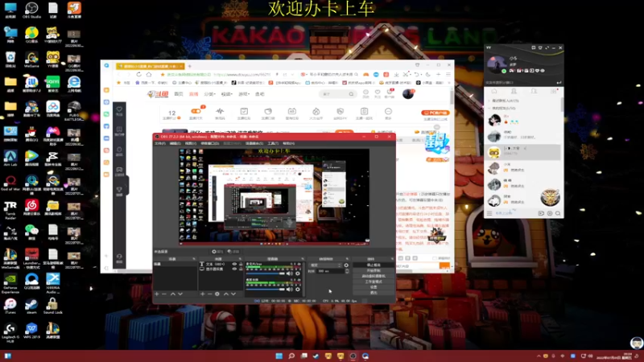This screenshot has height=362, width=644.
Task: Click the transition duration stepper arrows
Action: [347, 271]
